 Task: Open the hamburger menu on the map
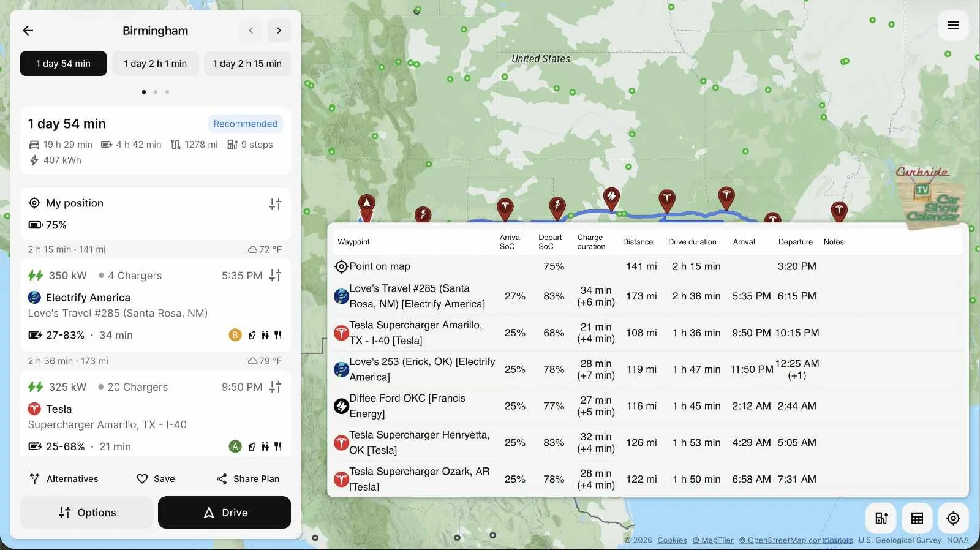(x=953, y=25)
